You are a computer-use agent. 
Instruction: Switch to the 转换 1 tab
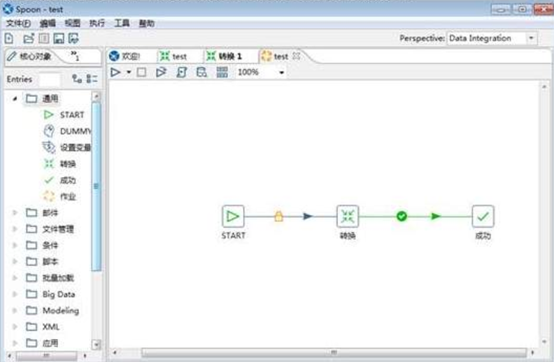pos(225,56)
